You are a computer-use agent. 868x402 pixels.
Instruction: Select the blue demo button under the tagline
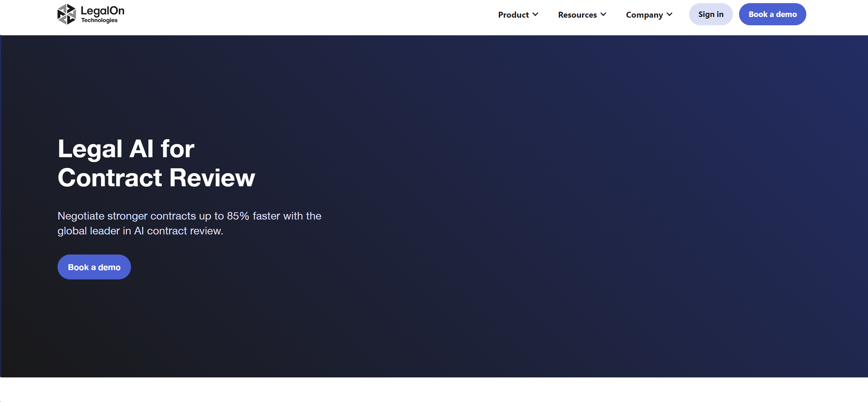pyautogui.click(x=94, y=267)
